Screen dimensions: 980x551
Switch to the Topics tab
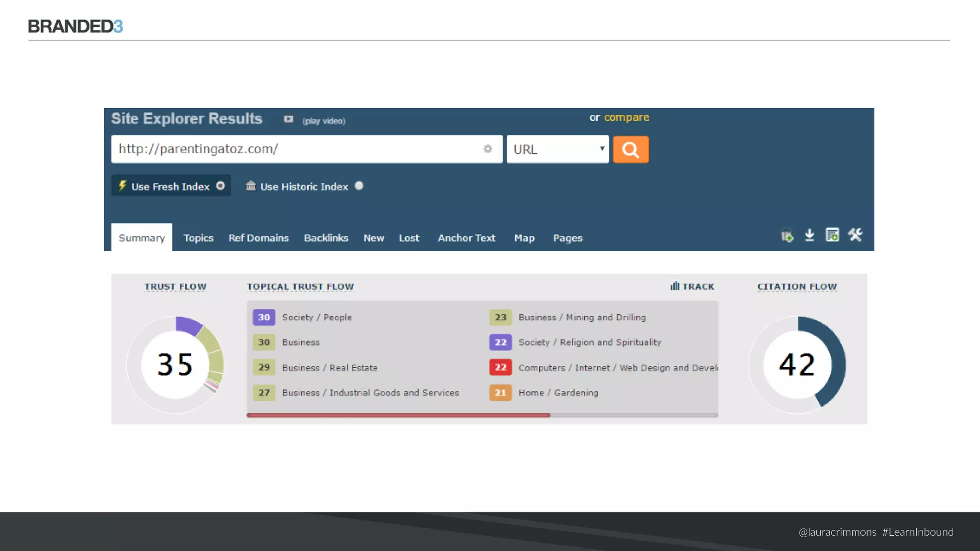click(x=198, y=238)
